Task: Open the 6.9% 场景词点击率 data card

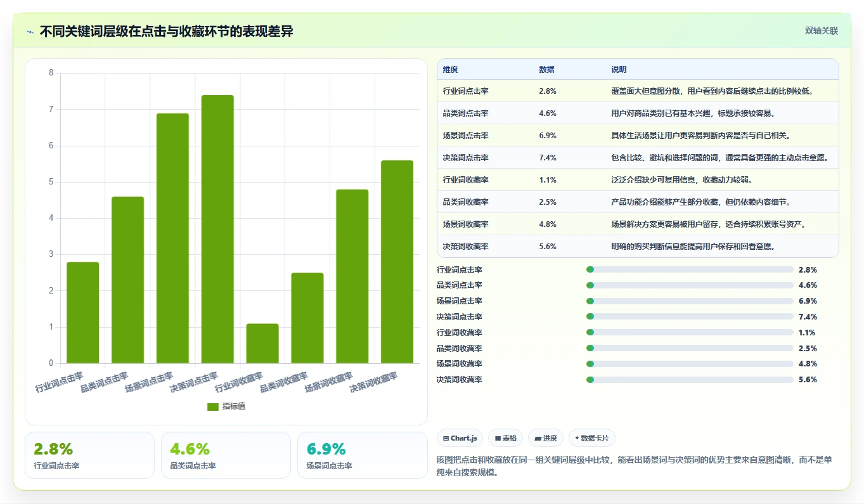Action: tap(363, 455)
